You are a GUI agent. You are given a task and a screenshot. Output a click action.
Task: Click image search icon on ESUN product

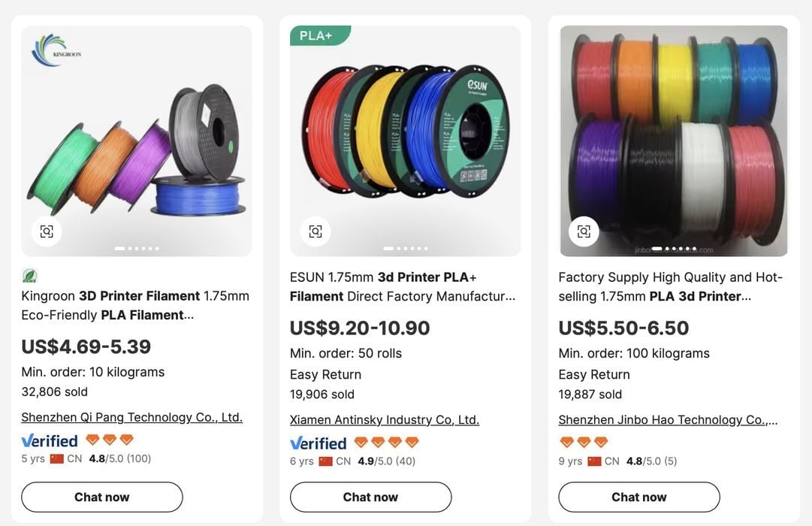[x=315, y=231]
